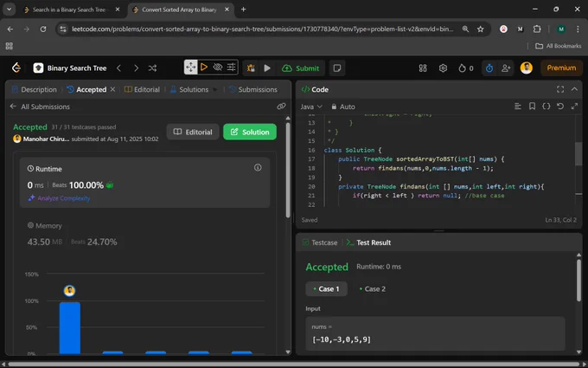This screenshot has height=368, width=588.
Task: Go to the next problem arrow
Action: pyautogui.click(x=136, y=68)
